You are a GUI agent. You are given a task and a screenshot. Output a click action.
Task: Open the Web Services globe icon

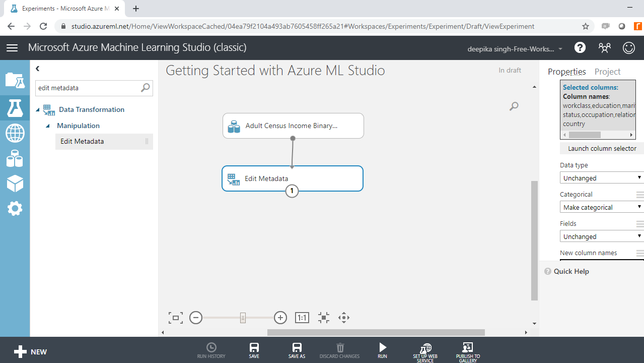(x=15, y=134)
